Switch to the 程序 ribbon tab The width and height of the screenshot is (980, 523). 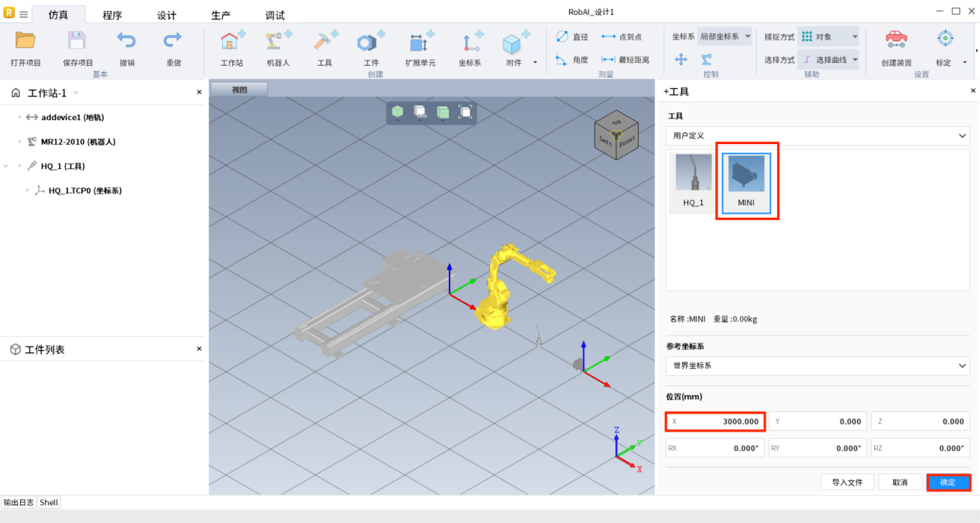pyautogui.click(x=112, y=15)
